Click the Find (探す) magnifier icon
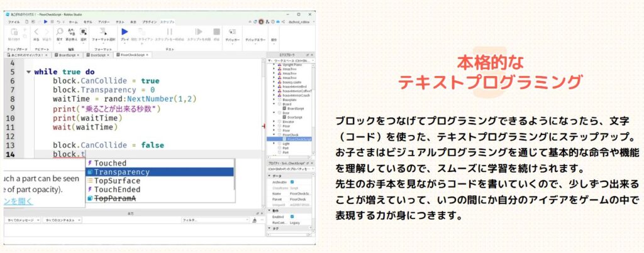644x253 pixels. click(60, 31)
